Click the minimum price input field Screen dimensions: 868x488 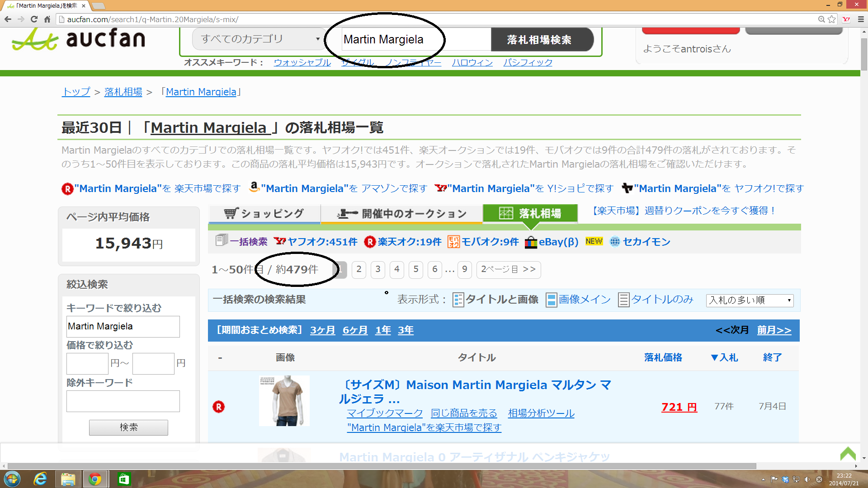[87, 363]
